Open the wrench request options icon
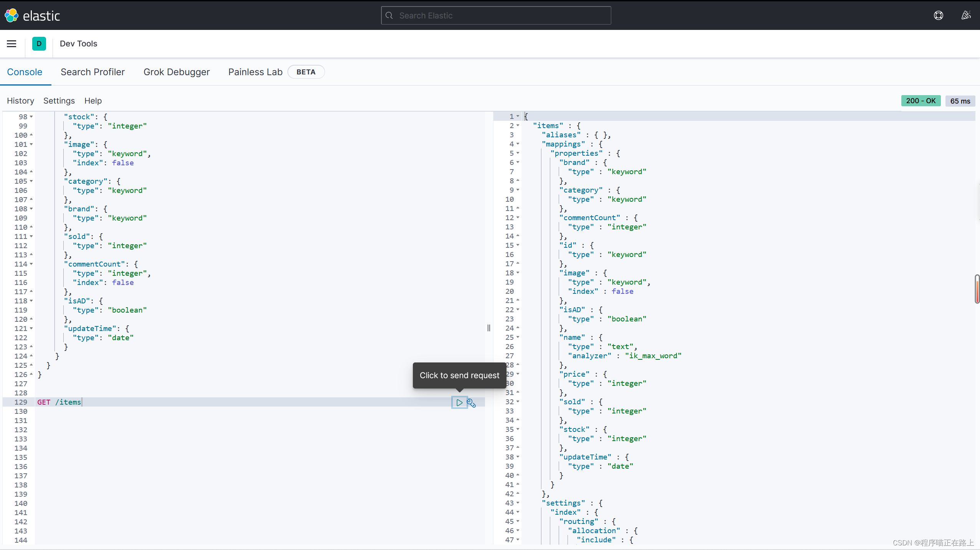Viewport: 980px width, 550px height. 471,403
